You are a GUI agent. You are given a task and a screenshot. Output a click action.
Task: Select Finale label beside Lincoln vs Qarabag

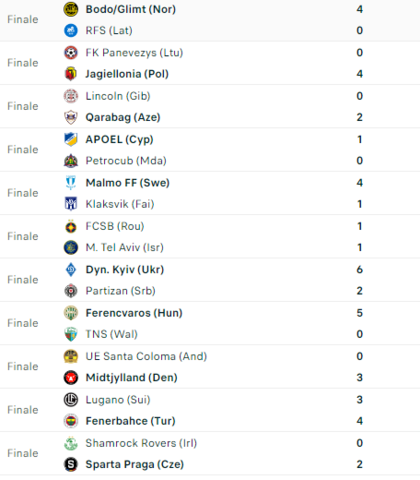23,106
